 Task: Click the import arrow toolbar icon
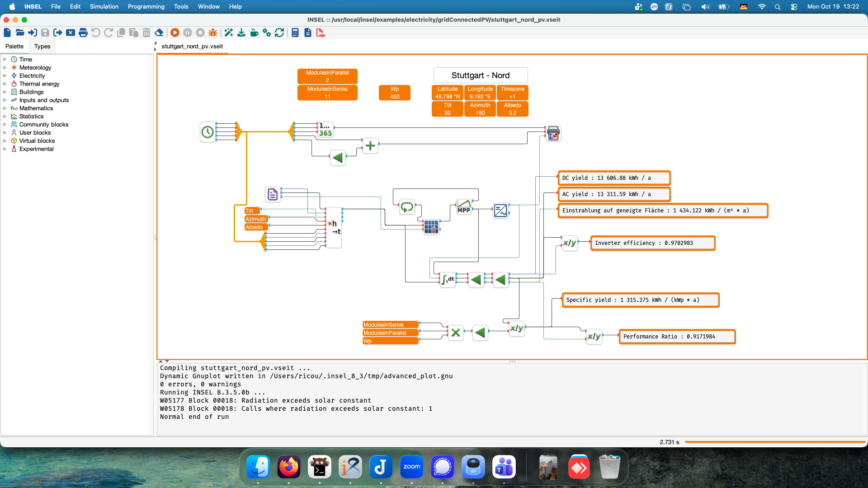pyautogui.click(x=33, y=33)
